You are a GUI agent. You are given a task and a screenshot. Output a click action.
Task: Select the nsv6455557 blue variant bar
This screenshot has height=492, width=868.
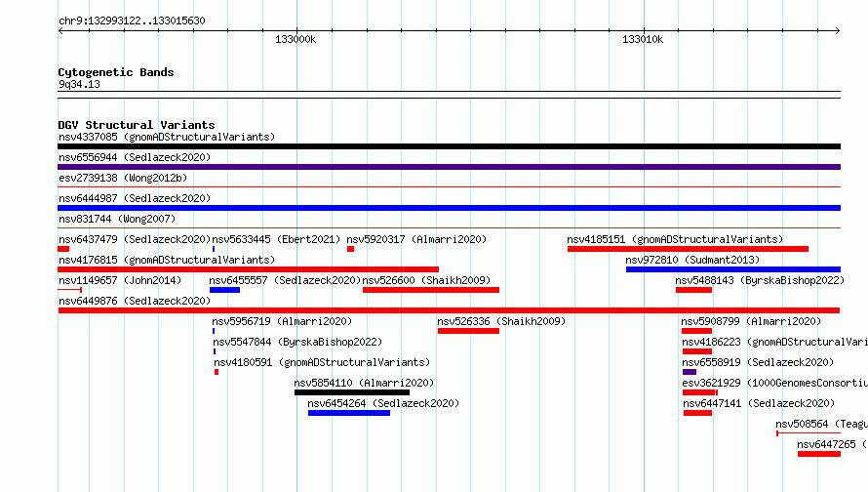(224, 290)
